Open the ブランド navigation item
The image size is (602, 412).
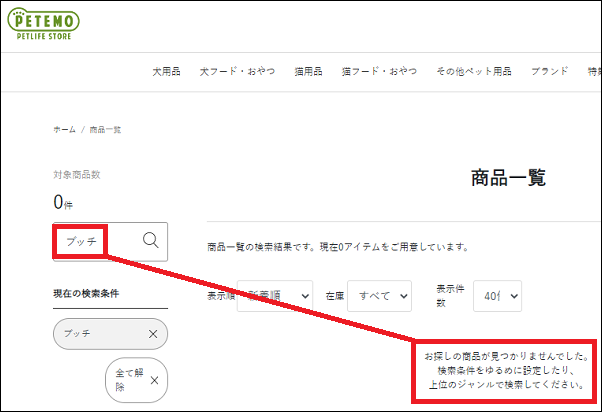tap(549, 72)
